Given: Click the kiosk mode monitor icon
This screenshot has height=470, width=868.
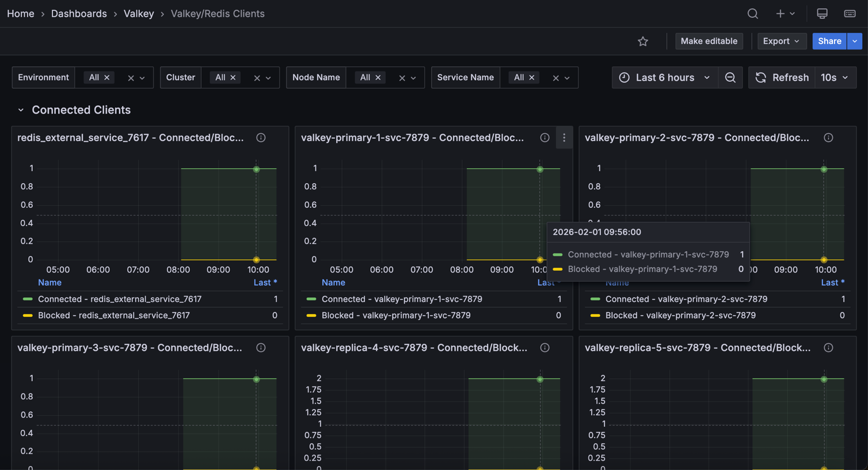Looking at the screenshot, I should click(822, 13).
